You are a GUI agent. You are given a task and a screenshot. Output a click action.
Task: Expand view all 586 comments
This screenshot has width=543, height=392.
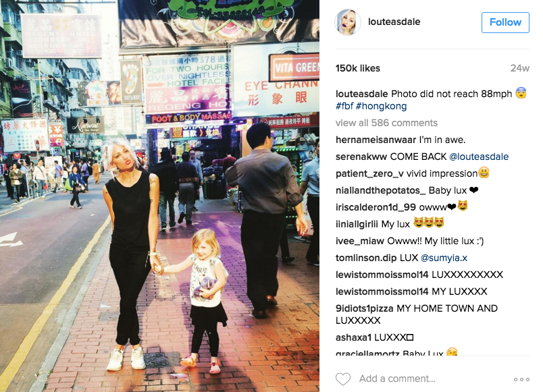tap(386, 123)
